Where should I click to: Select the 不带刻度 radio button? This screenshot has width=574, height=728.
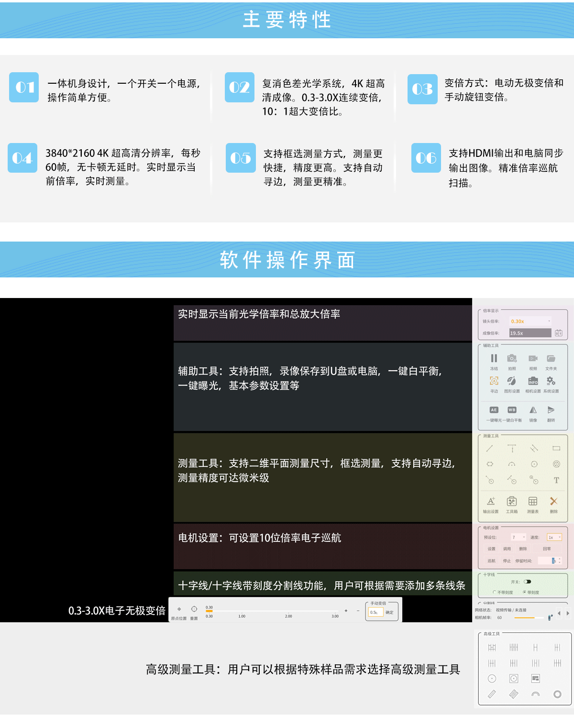tap(495, 592)
